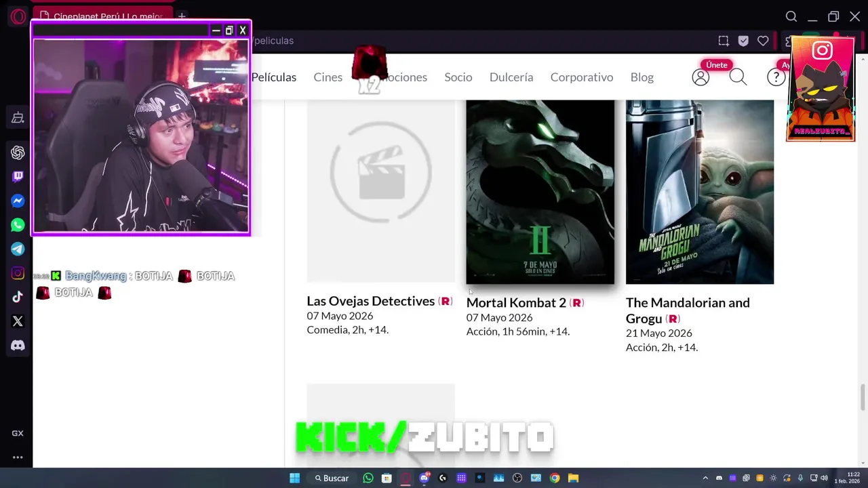
Task: Click the Las Ovejas Detectives placeholder poster
Action: pos(380,190)
